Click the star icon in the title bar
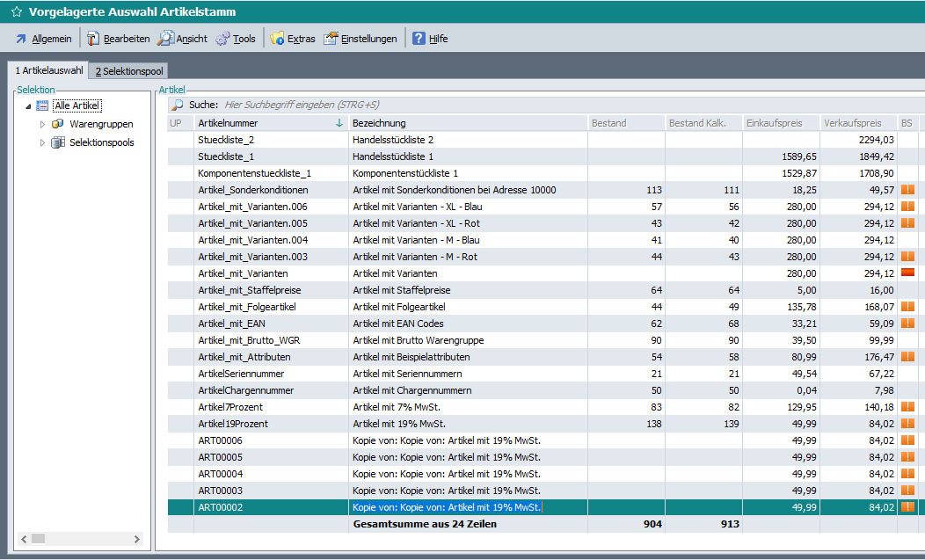Viewport: 925px width, 560px height. 16,12
